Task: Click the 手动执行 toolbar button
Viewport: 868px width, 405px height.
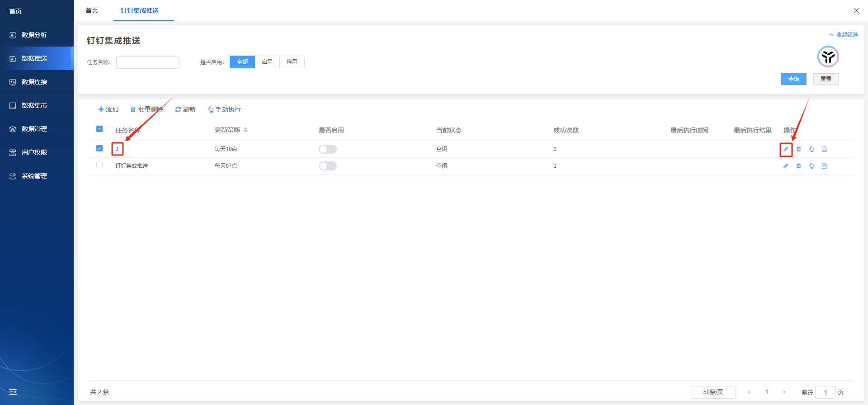Action: click(224, 109)
